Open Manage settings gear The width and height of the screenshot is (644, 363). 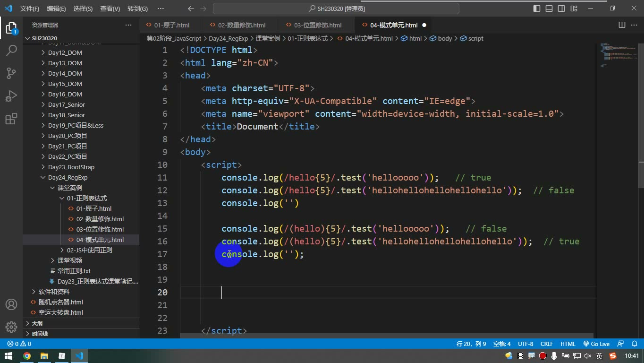11,327
